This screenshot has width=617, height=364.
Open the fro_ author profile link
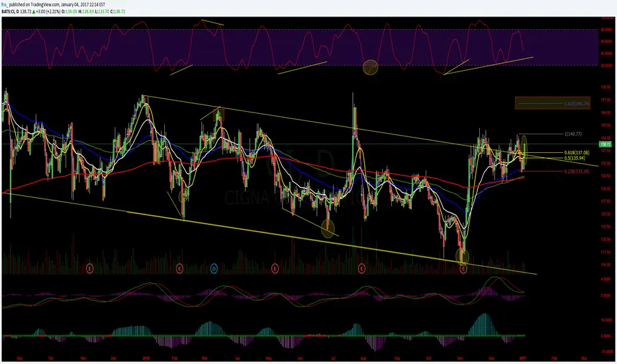pos(5,5)
